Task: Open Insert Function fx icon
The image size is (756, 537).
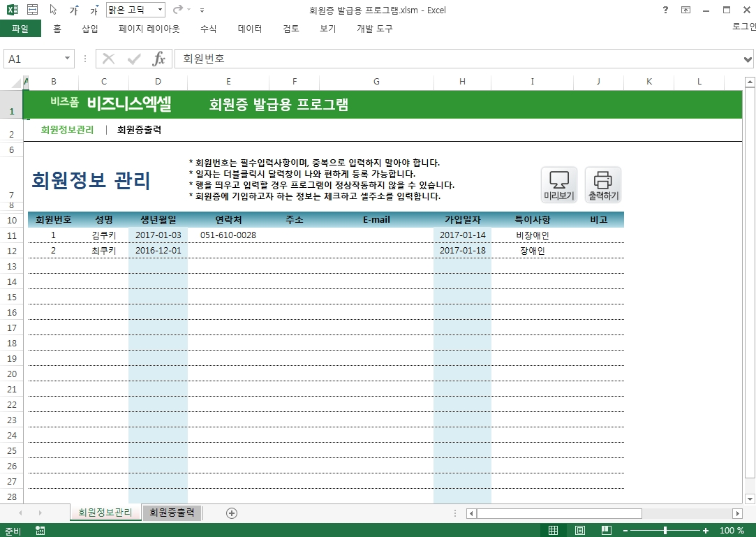Action: tap(158, 59)
